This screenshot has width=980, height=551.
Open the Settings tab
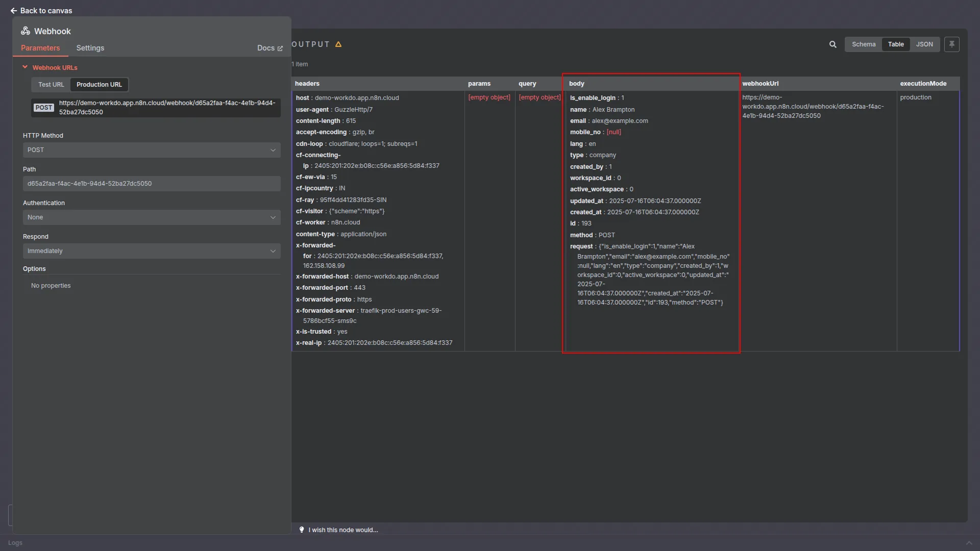tap(90, 48)
